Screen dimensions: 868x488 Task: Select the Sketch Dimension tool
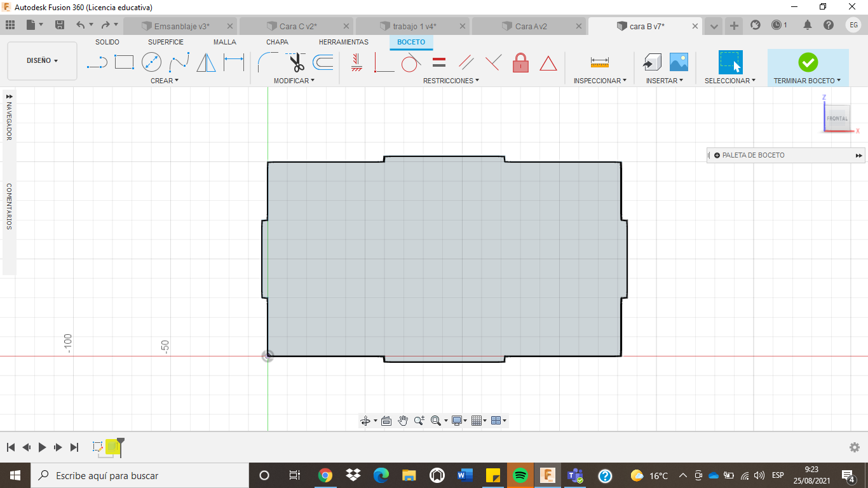click(x=234, y=63)
